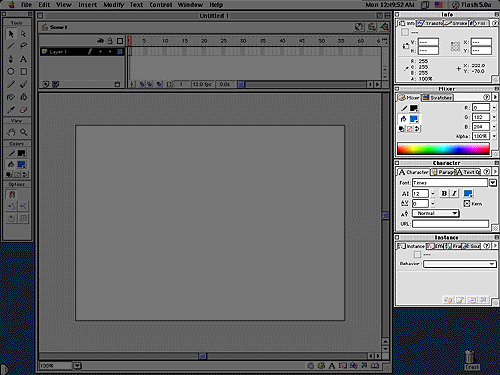The height and width of the screenshot is (375, 500).
Task: Click the Rotate option in toolbox
Action: pos(11,218)
